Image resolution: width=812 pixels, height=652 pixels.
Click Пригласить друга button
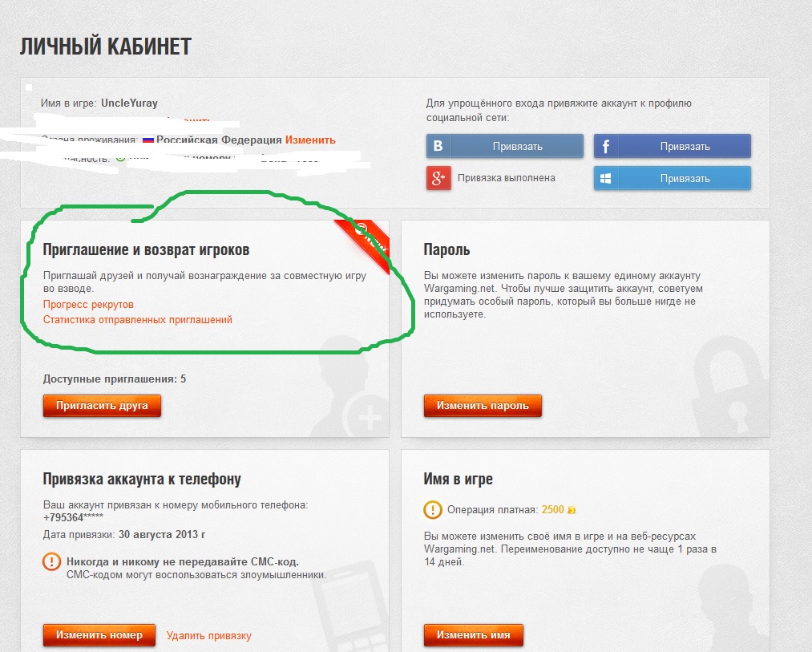click(x=102, y=405)
